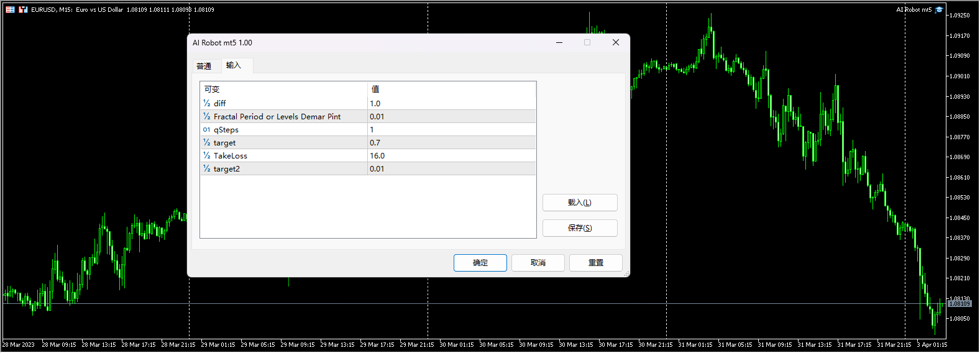Select the target2 variable name
Screen dimensions: 980x353
pos(227,169)
